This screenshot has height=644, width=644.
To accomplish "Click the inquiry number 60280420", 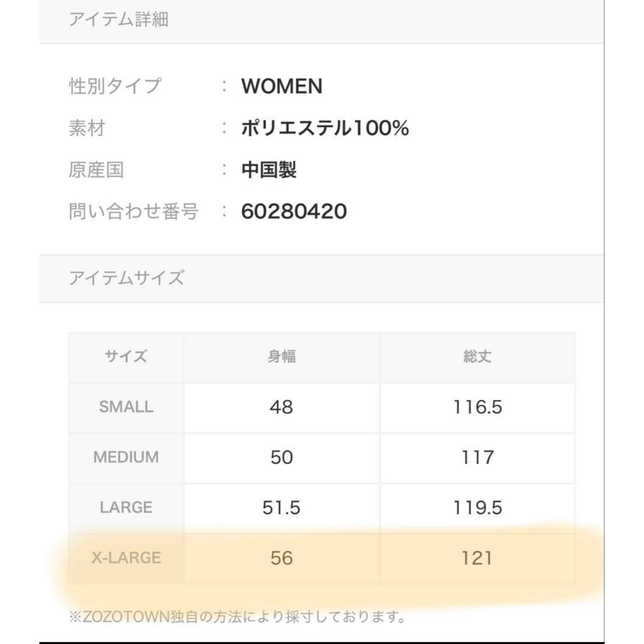I will pos(294,212).
